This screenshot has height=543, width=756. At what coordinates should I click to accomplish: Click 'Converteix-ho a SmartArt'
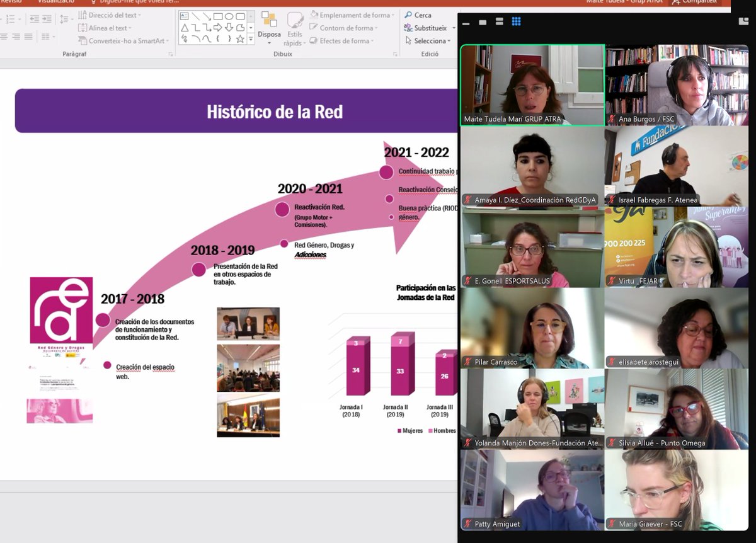123,41
